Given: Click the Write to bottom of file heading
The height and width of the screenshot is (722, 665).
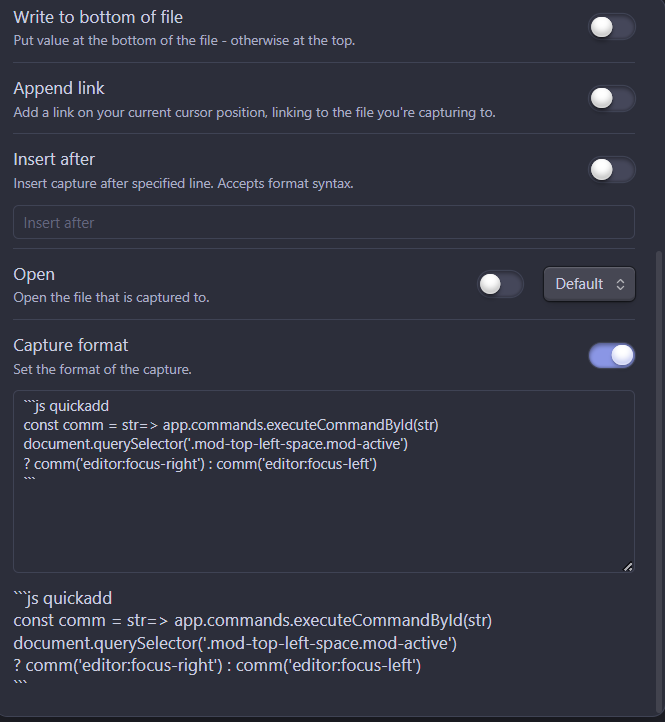Looking at the screenshot, I should tap(98, 17).
